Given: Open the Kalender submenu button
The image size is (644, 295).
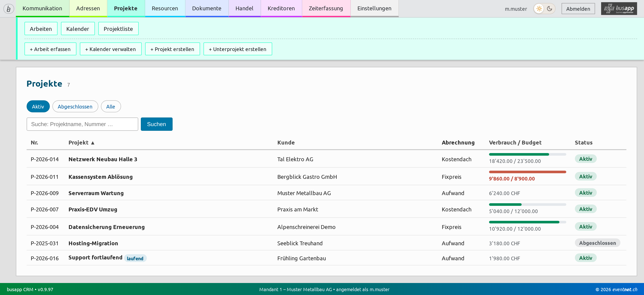Looking at the screenshot, I should point(78,29).
